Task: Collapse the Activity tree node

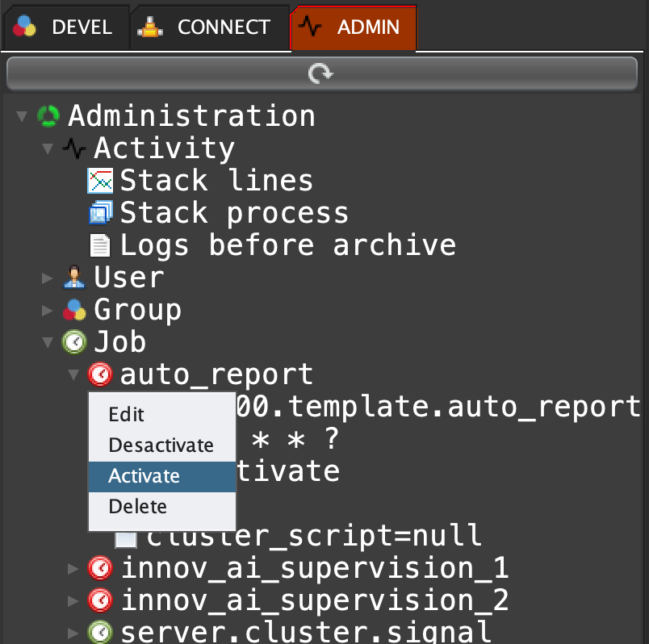Action: (48, 148)
